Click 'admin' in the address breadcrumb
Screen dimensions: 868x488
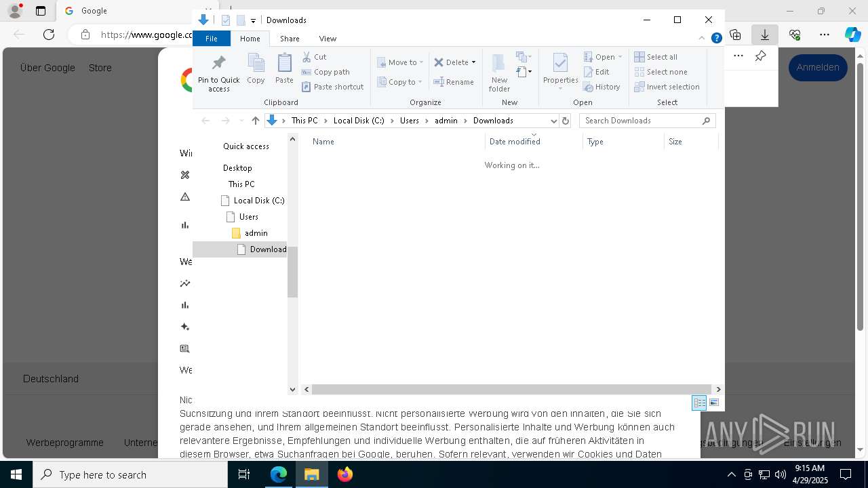pyautogui.click(x=446, y=121)
